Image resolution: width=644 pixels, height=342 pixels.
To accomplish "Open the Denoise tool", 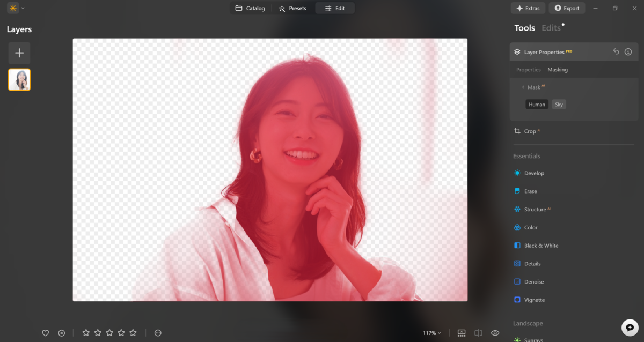I will tap(533, 281).
